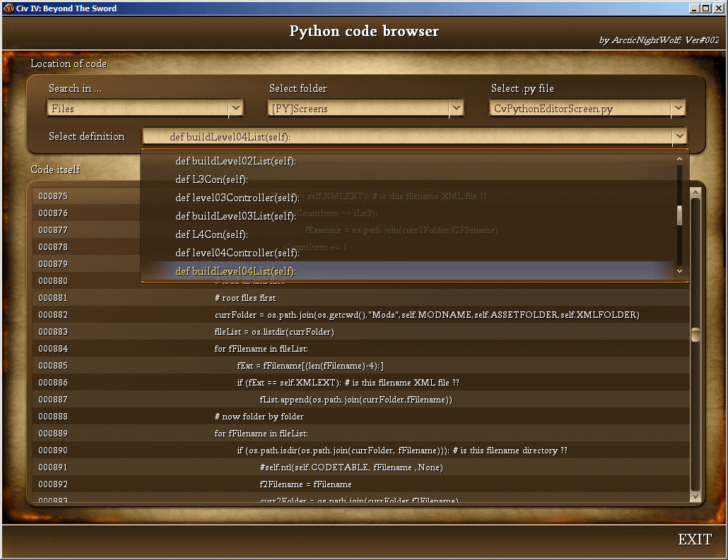728x560 pixels.
Task: Open the 'Search in' Files dropdown arrow
Action: click(236, 109)
